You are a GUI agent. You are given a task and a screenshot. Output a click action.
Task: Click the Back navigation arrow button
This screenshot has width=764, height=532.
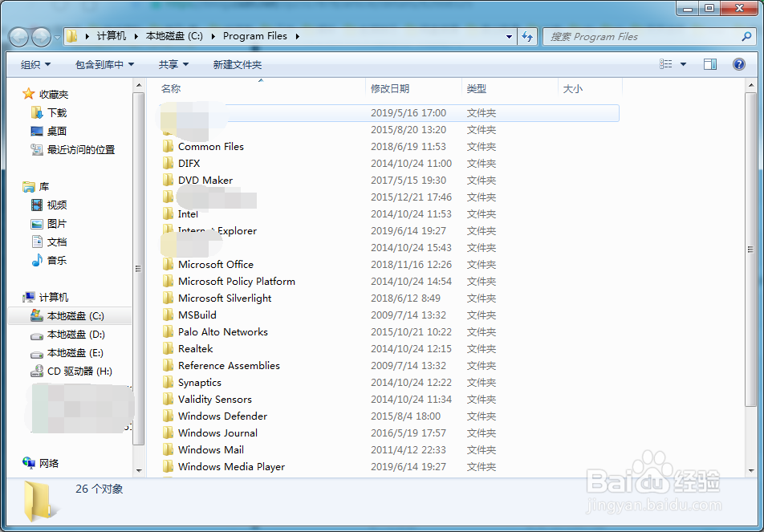click(x=19, y=37)
